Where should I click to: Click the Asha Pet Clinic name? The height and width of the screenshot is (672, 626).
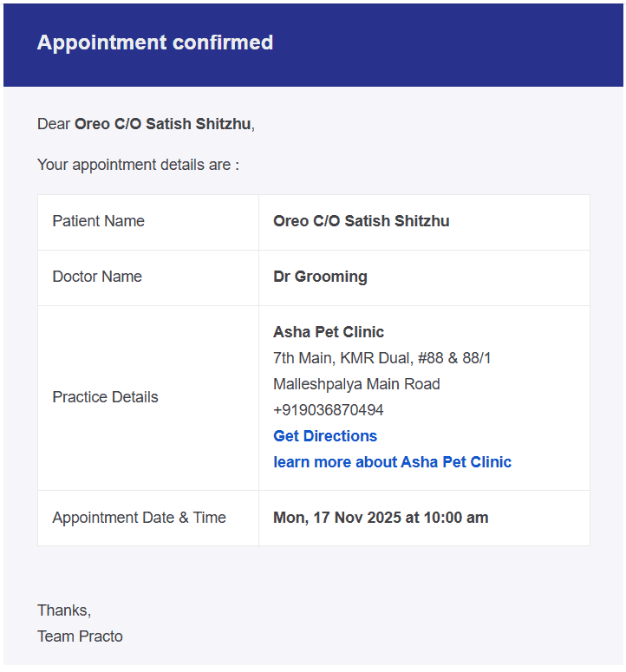[x=329, y=332]
